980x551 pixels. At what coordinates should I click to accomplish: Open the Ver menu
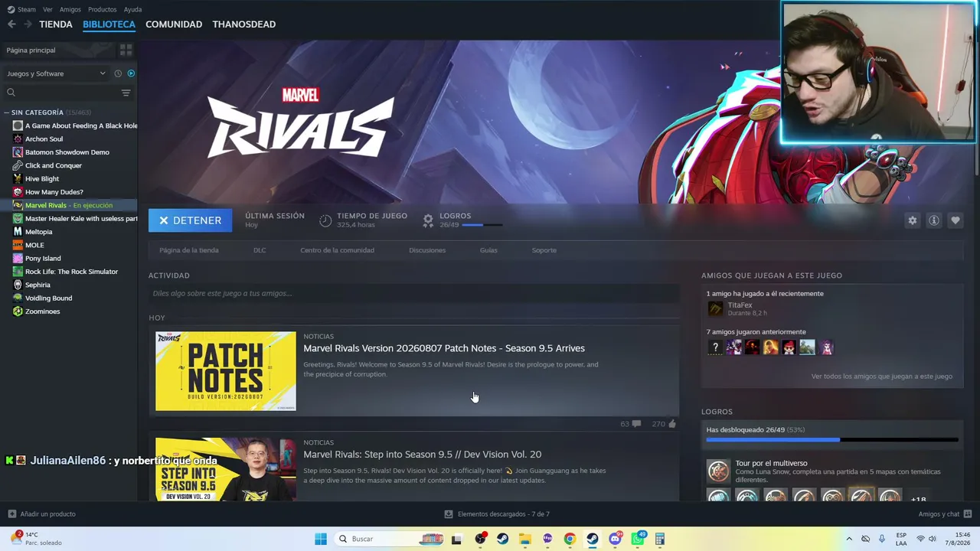pos(48,9)
